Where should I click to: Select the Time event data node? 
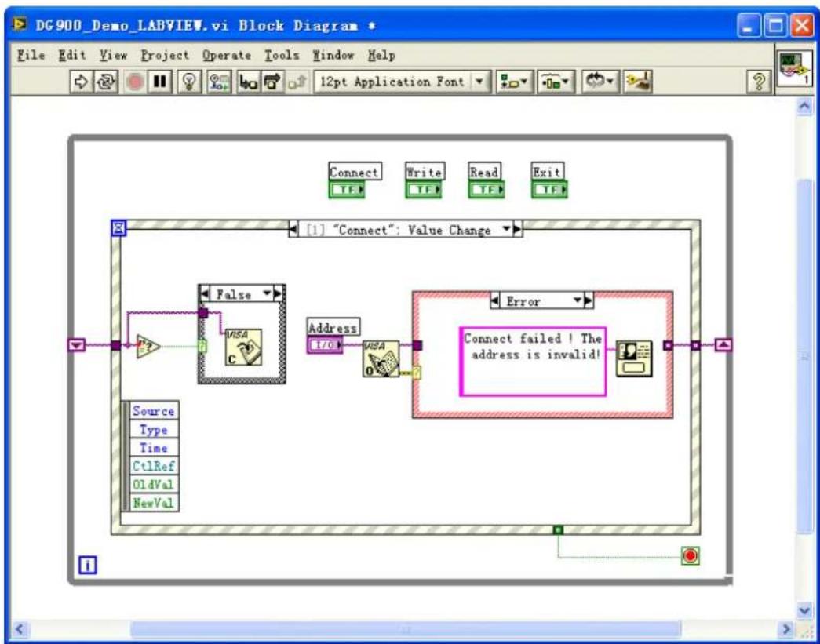pyautogui.click(x=153, y=448)
